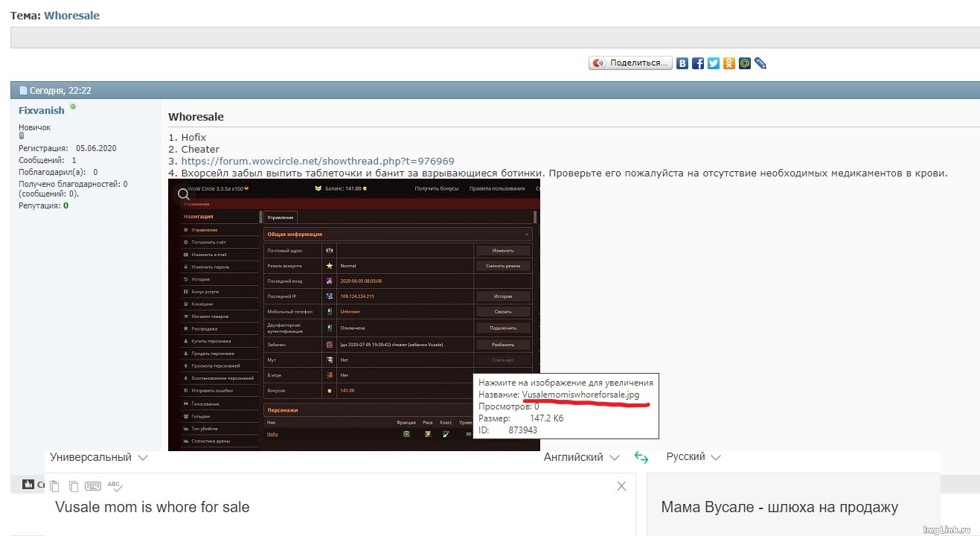Expand the Русский target language dropdown

pyautogui.click(x=694, y=457)
